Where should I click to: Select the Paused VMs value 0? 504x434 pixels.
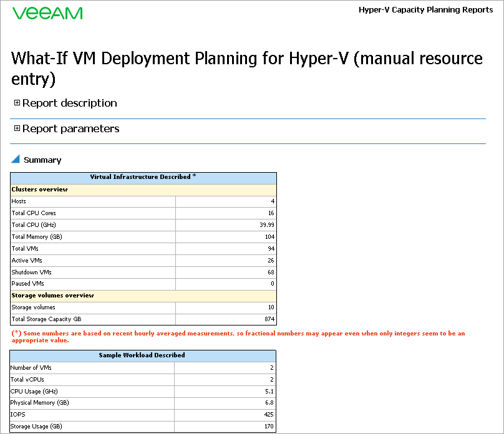click(x=273, y=284)
